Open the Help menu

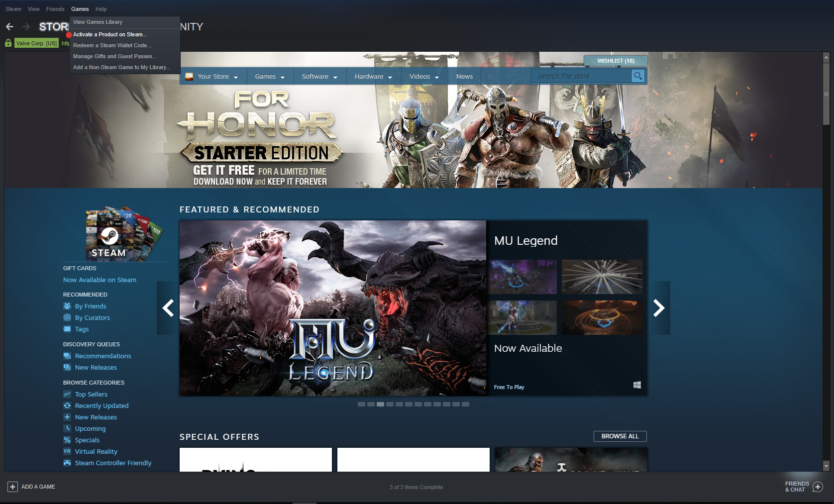(101, 9)
